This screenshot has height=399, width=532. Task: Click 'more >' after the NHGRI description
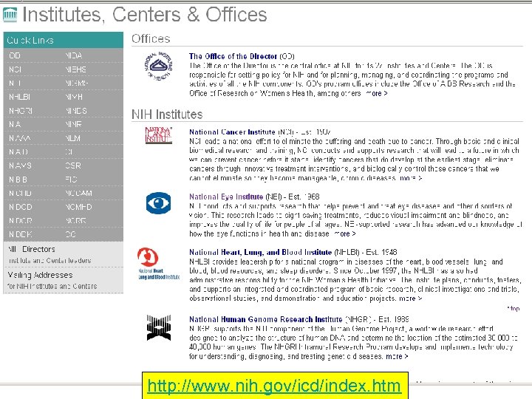[x=397, y=356]
